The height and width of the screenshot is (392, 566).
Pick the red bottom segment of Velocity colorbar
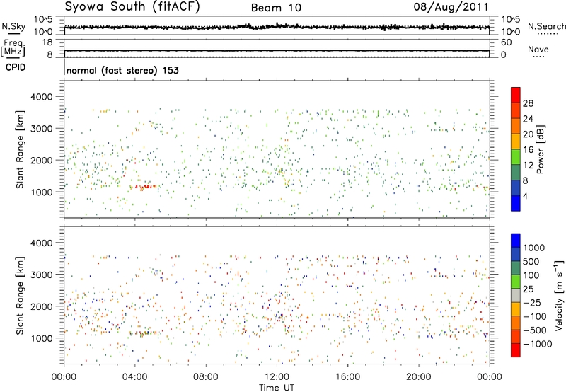[x=516, y=350]
